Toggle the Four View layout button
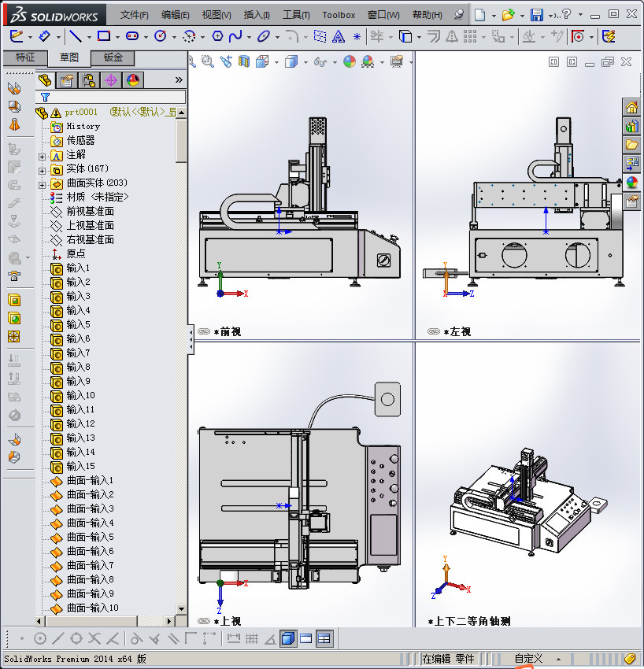Image resolution: width=644 pixels, height=669 pixels. [324, 639]
